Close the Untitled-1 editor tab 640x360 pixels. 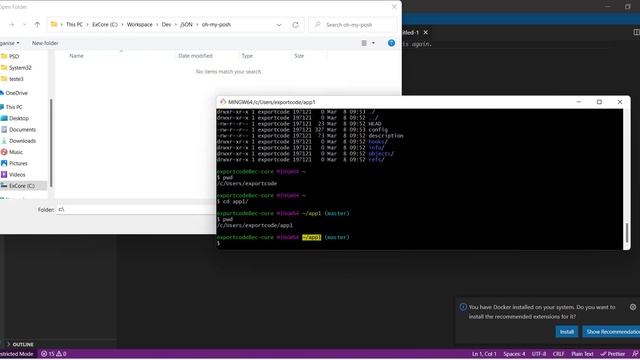[x=426, y=32]
